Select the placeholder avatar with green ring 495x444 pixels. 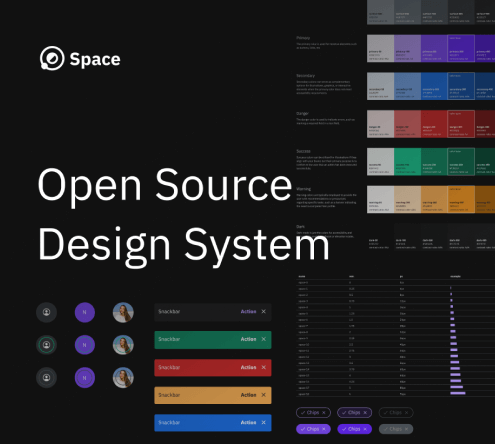(x=46, y=345)
